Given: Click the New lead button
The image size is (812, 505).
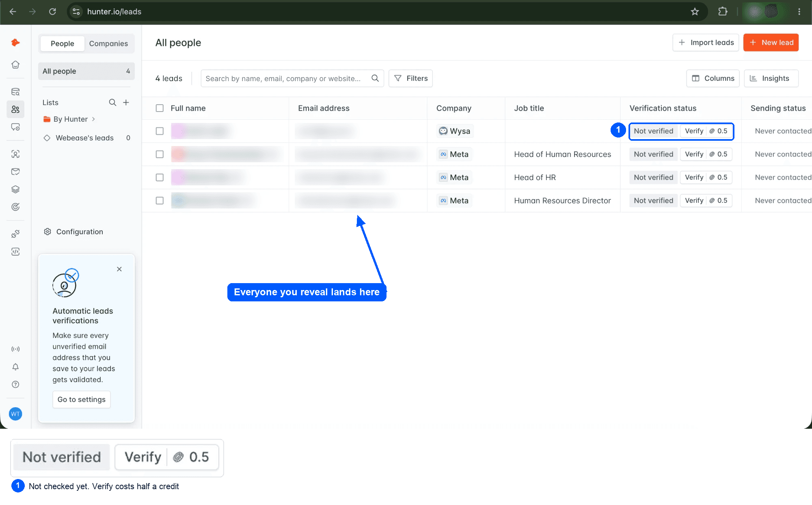Looking at the screenshot, I should coord(771,43).
